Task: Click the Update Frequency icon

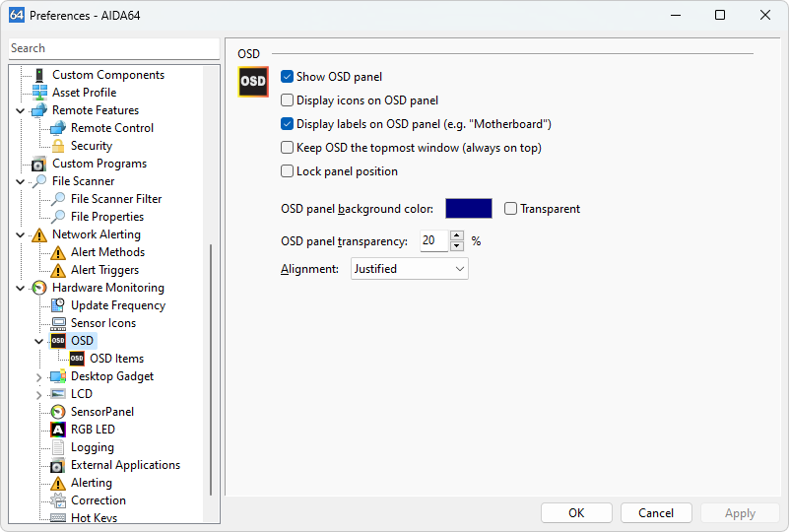Action: coord(58,305)
